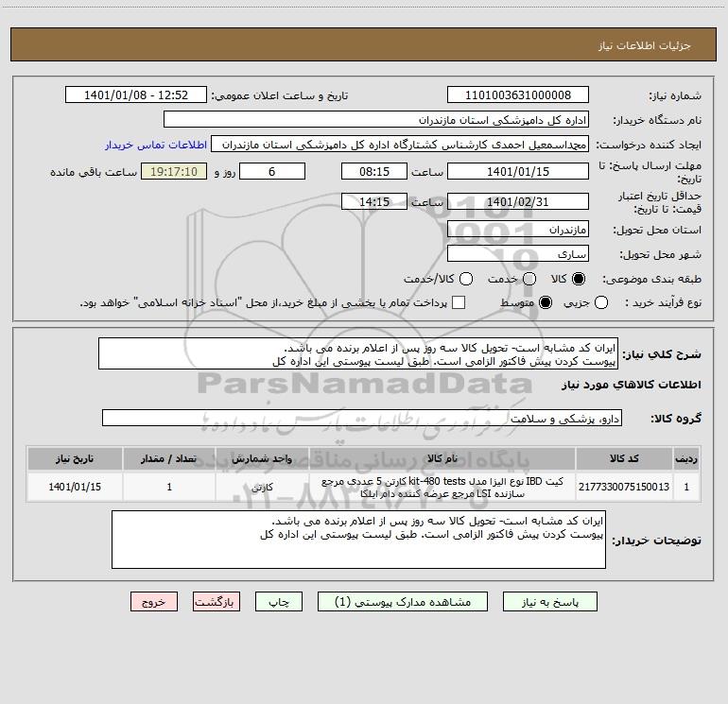The image size is (728, 704).
Task: Click the تاریخ نیاز column header
Action: (x=75, y=459)
